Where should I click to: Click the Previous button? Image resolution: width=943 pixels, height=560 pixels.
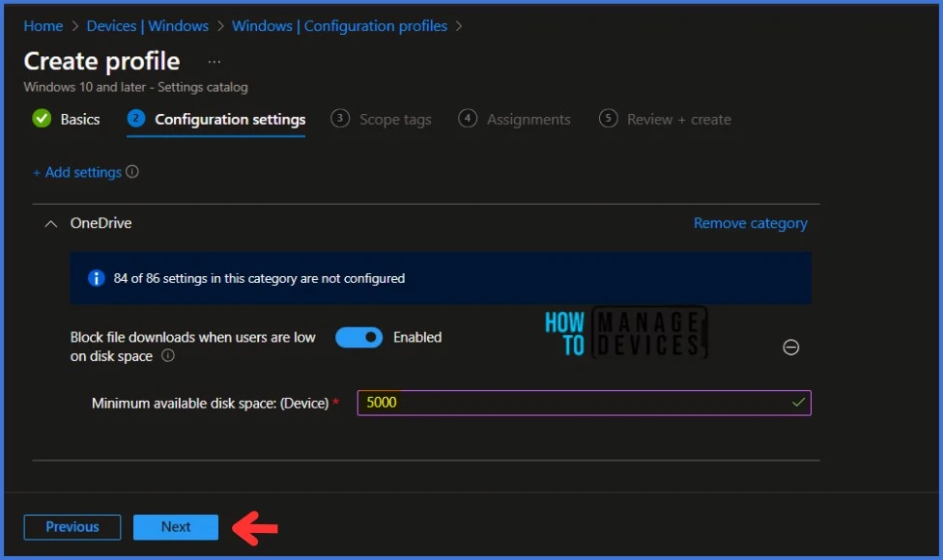click(x=72, y=527)
